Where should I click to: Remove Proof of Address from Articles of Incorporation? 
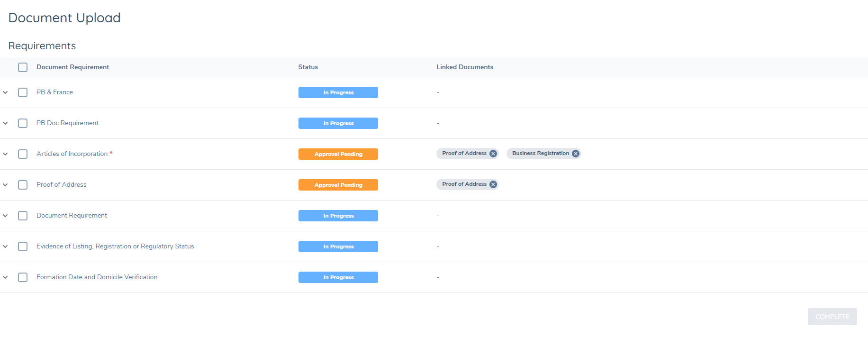[493, 154]
